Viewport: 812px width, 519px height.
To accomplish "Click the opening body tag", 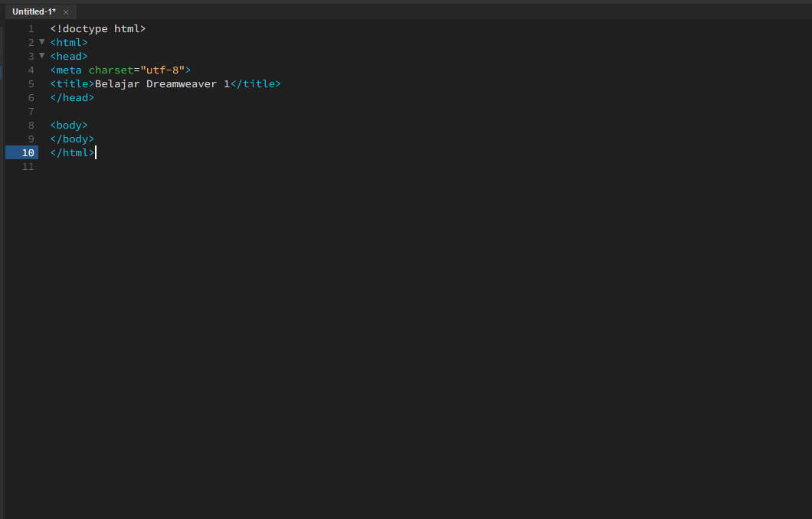I will tap(69, 126).
